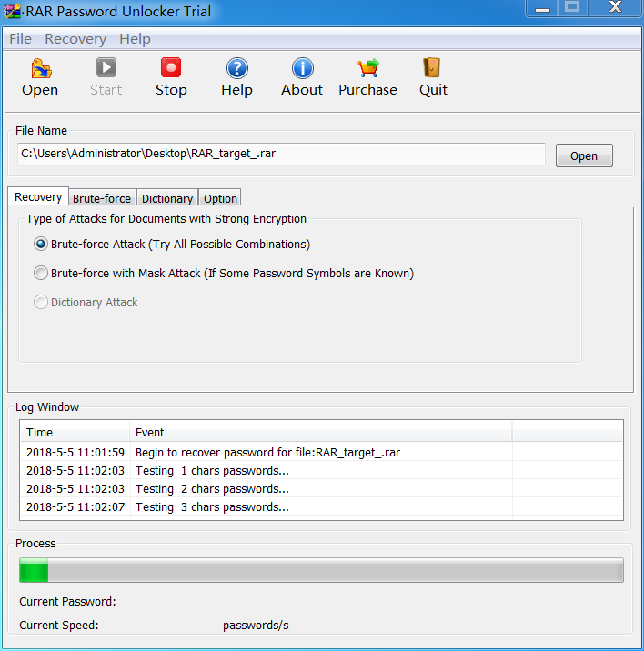The height and width of the screenshot is (651, 644).
Task: Click the timestamp 2018-5-5 11:01:59
Action: click(x=75, y=452)
